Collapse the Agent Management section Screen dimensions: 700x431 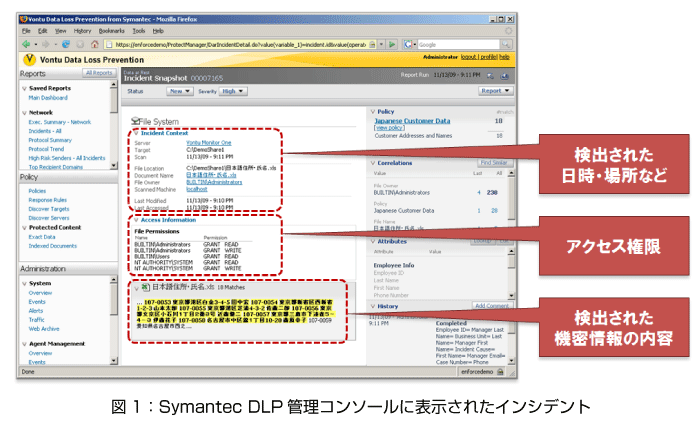coord(24,344)
